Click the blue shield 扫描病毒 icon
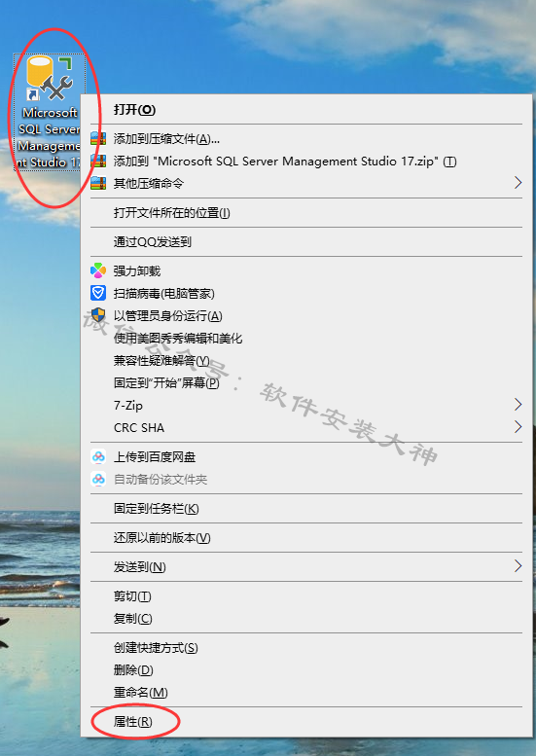Screen dimensions: 536x756 coord(98,293)
